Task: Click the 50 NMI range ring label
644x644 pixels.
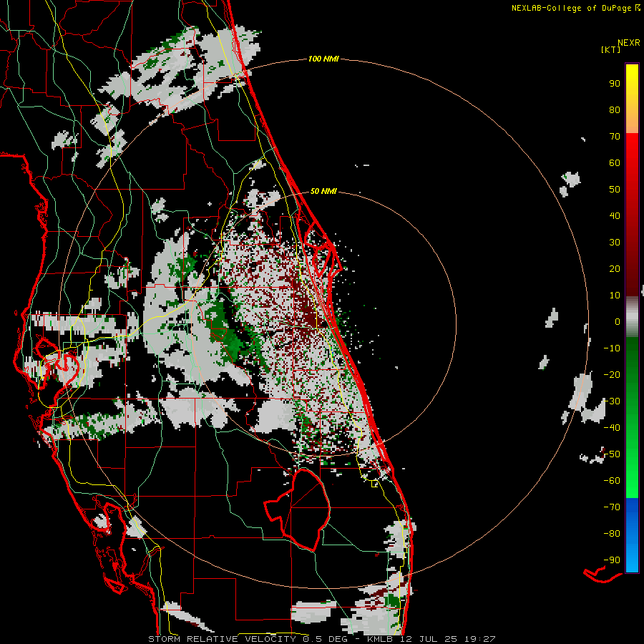Action: pyautogui.click(x=323, y=191)
